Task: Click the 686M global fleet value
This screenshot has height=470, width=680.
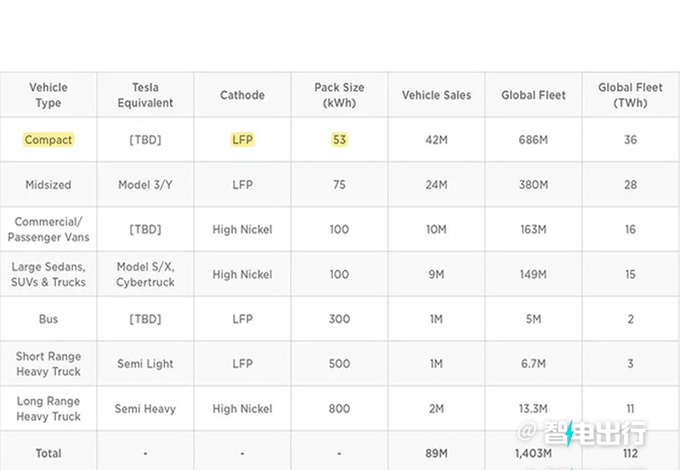Action: pyautogui.click(x=533, y=140)
